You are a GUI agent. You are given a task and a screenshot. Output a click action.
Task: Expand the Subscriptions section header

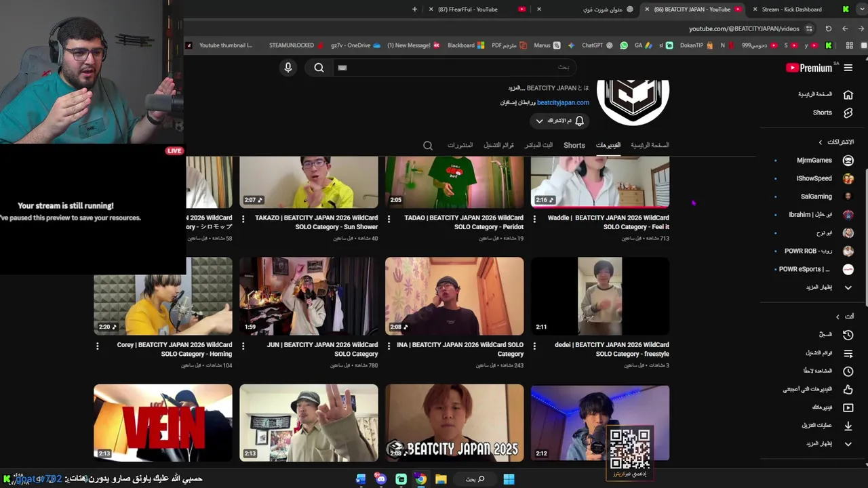pos(836,142)
